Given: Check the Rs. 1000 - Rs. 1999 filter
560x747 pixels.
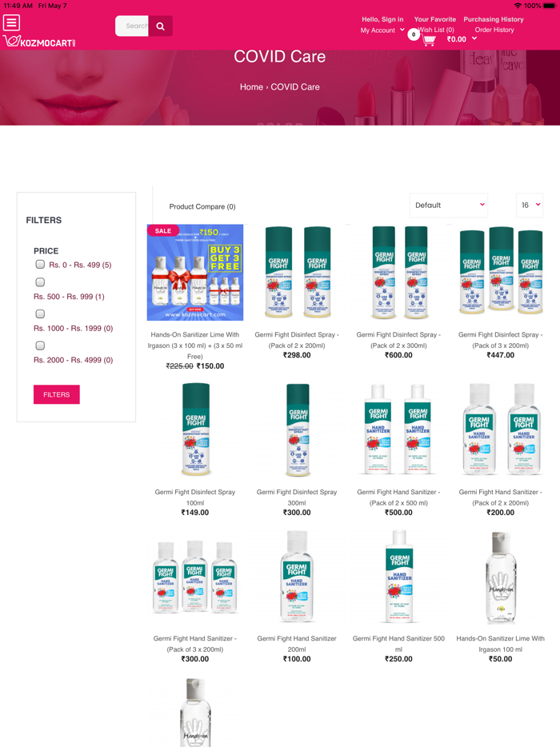Looking at the screenshot, I should point(40,314).
